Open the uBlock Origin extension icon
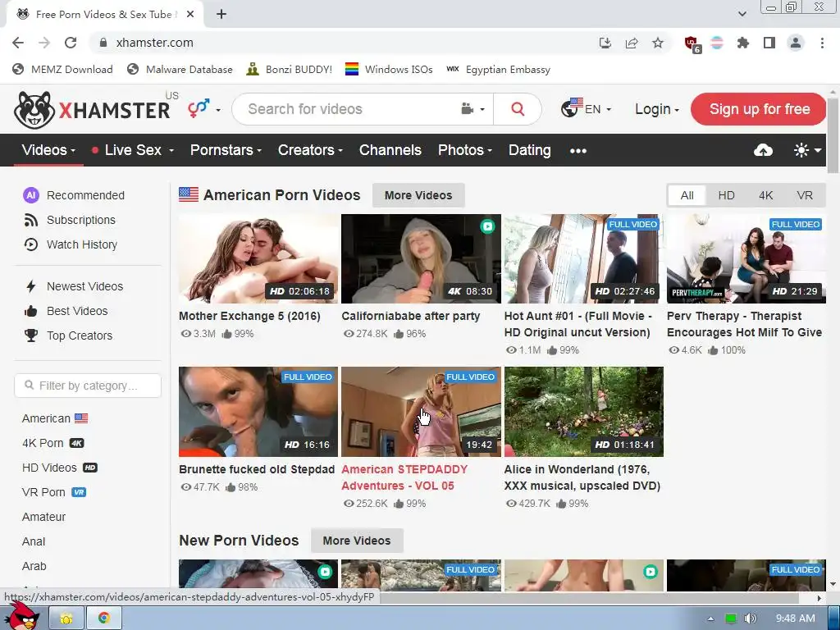 pos(692,44)
